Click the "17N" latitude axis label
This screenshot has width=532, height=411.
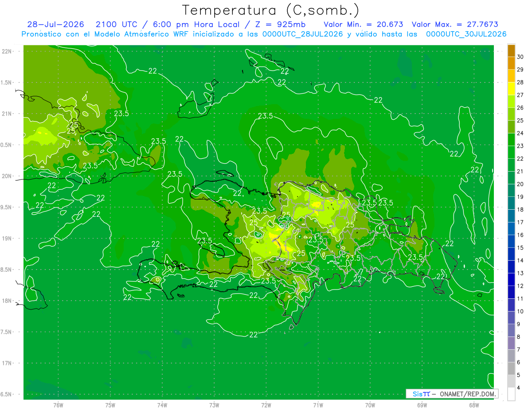click(7, 364)
